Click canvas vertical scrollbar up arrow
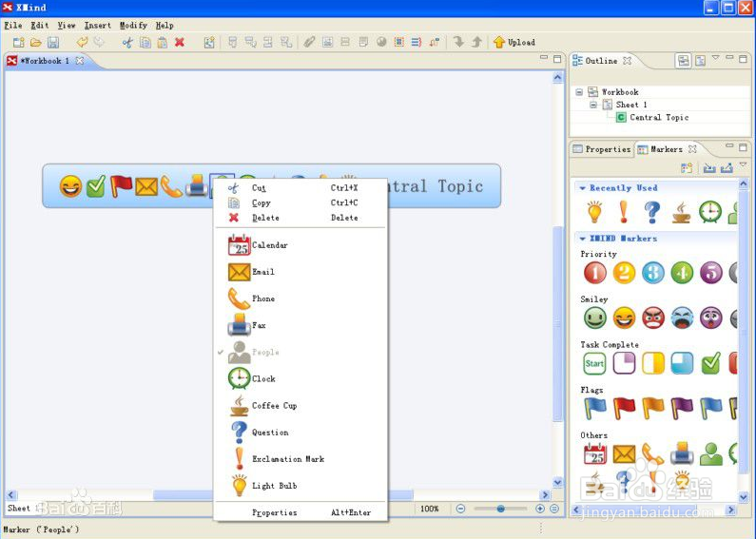This screenshot has height=539, width=756. tap(558, 77)
